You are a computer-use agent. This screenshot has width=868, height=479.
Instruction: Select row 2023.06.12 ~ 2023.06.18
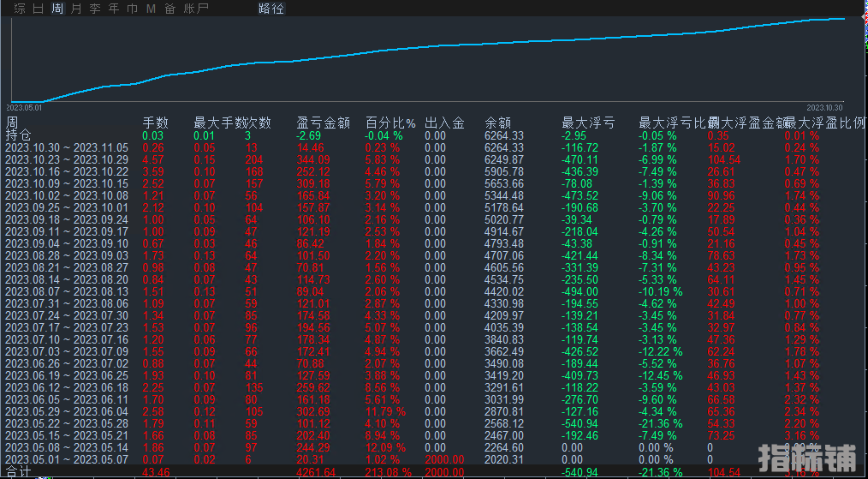[x=67, y=387]
